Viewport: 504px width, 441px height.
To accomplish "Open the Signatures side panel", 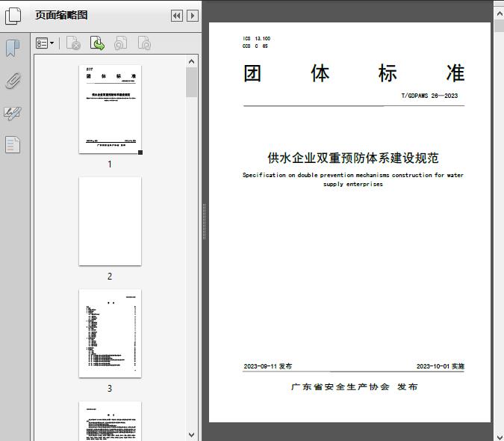I will 13,113.
